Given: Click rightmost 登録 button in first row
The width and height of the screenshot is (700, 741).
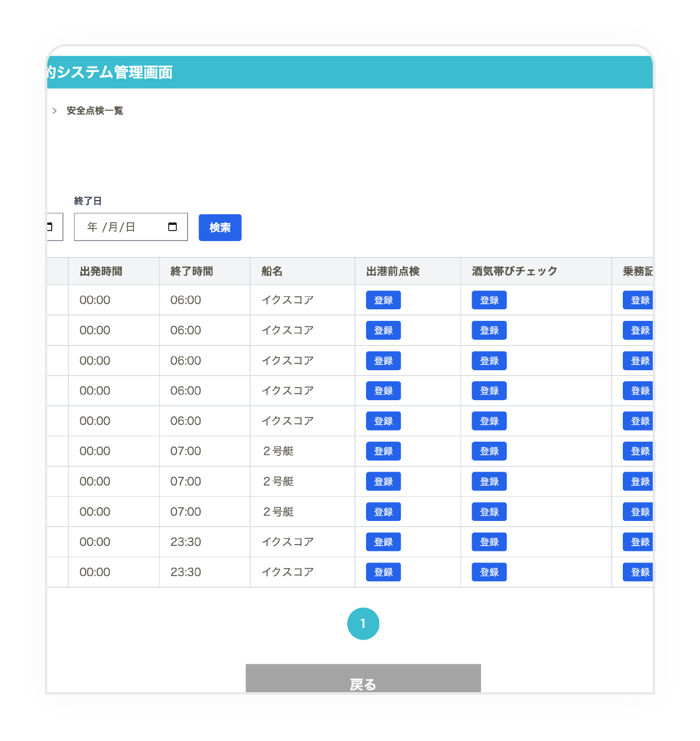Looking at the screenshot, I should 639,300.
